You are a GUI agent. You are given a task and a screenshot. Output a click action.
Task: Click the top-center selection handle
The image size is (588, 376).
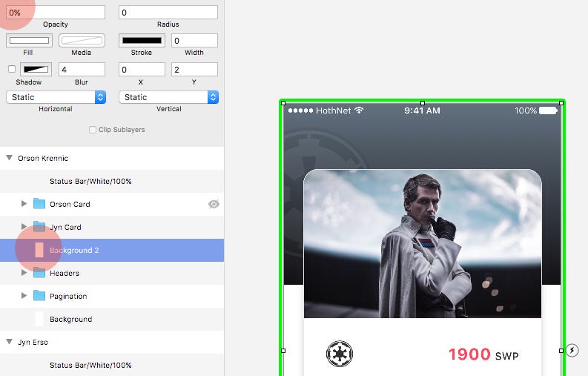pos(423,103)
